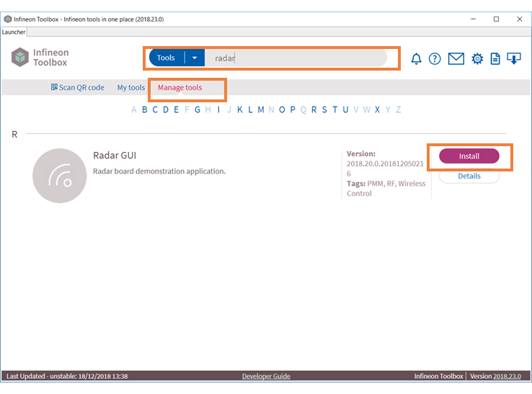The height and width of the screenshot is (394, 532).
Task: Jump to letter E in alphabet index
Action: [176, 109]
